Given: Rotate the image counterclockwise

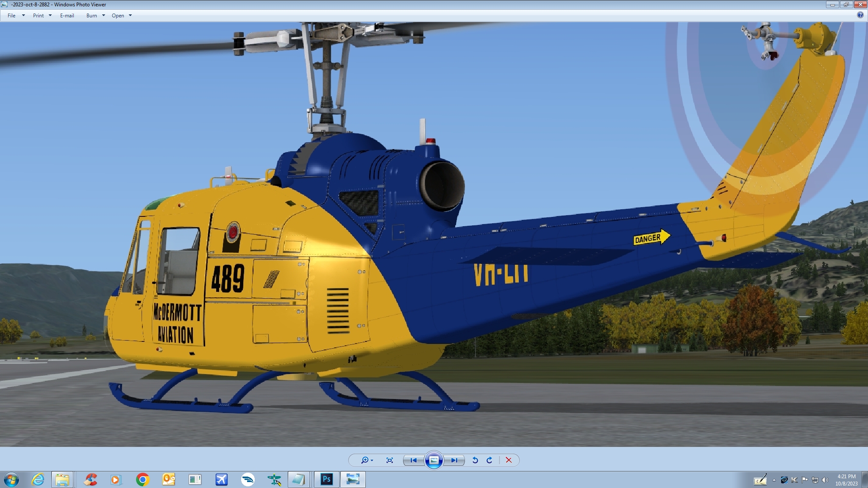Looking at the screenshot, I should 475,460.
